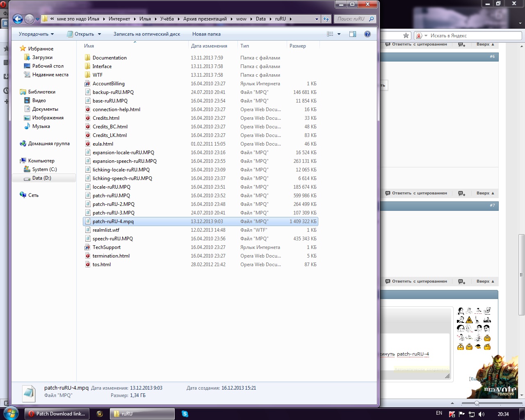The width and height of the screenshot is (525, 420).
Task: Select the Credits_BC.html file icon
Action: click(x=87, y=126)
